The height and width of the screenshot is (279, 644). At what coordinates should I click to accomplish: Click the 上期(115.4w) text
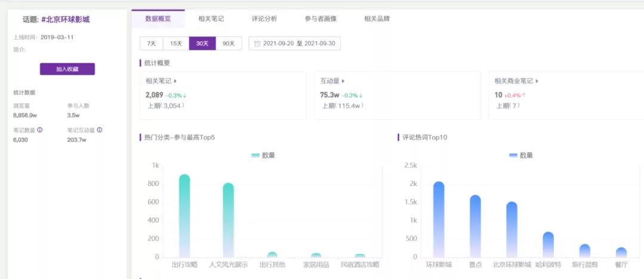pyautogui.click(x=342, y=106)
